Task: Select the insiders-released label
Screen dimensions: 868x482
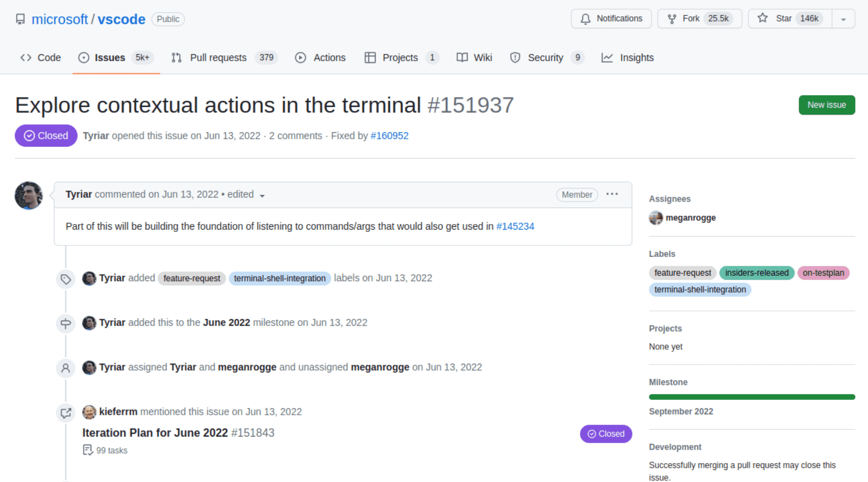Action: click(756, 273)
